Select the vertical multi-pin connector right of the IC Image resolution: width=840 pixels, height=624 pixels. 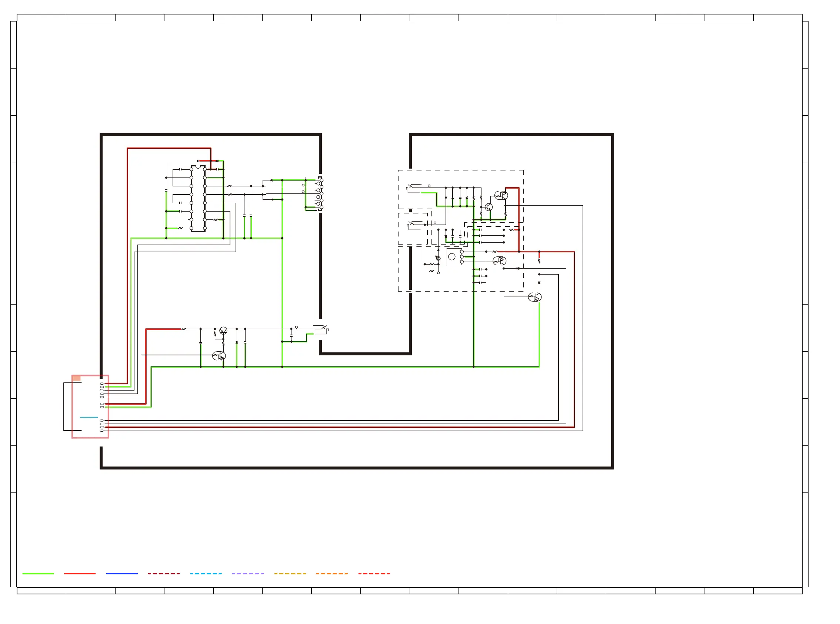coord(319,193)
